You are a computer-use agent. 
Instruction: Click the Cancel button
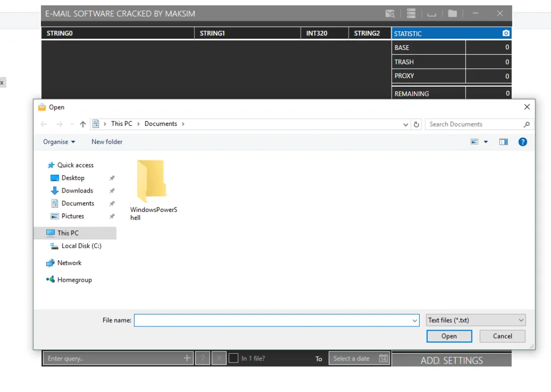coord(502,336)
